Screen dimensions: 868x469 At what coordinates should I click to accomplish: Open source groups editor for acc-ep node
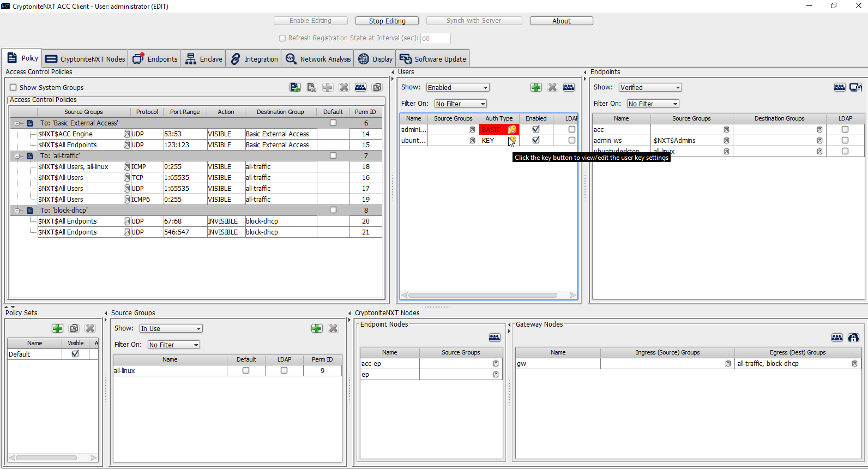coord(496,364)
